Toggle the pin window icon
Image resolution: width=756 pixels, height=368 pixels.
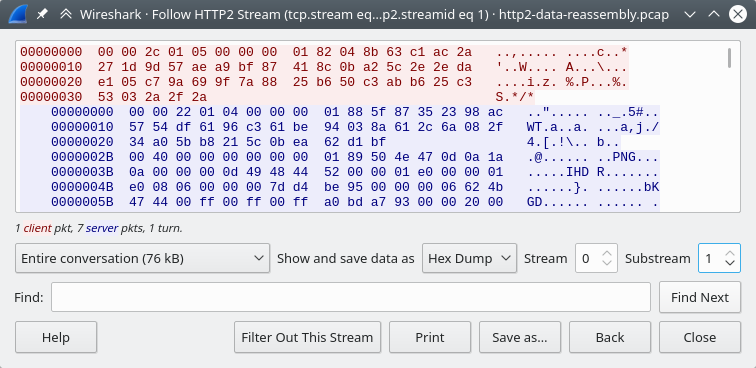(42, 14)
